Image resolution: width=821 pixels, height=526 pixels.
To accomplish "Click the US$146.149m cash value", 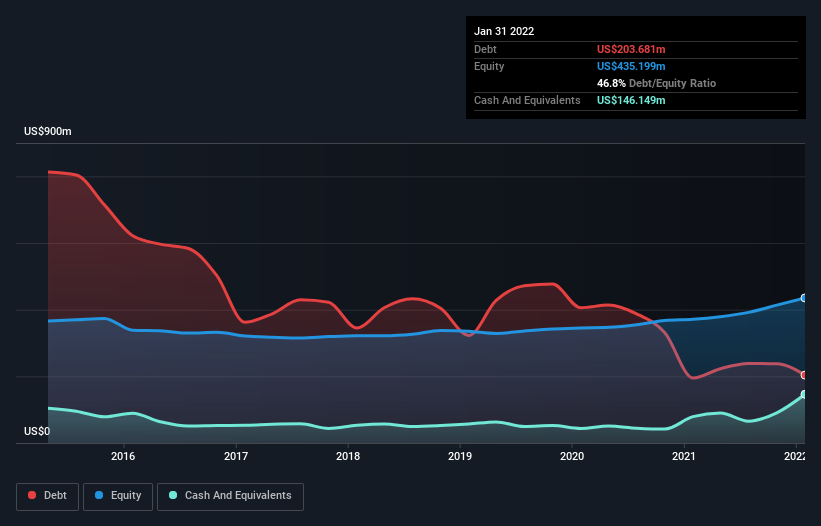I will (631, 100).
